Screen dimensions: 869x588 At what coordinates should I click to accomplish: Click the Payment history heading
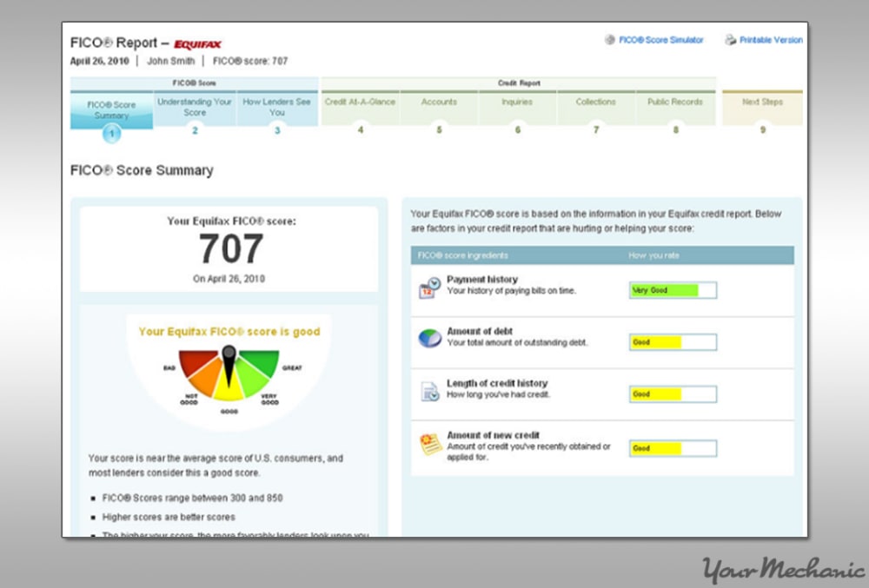tap(482, 280)
